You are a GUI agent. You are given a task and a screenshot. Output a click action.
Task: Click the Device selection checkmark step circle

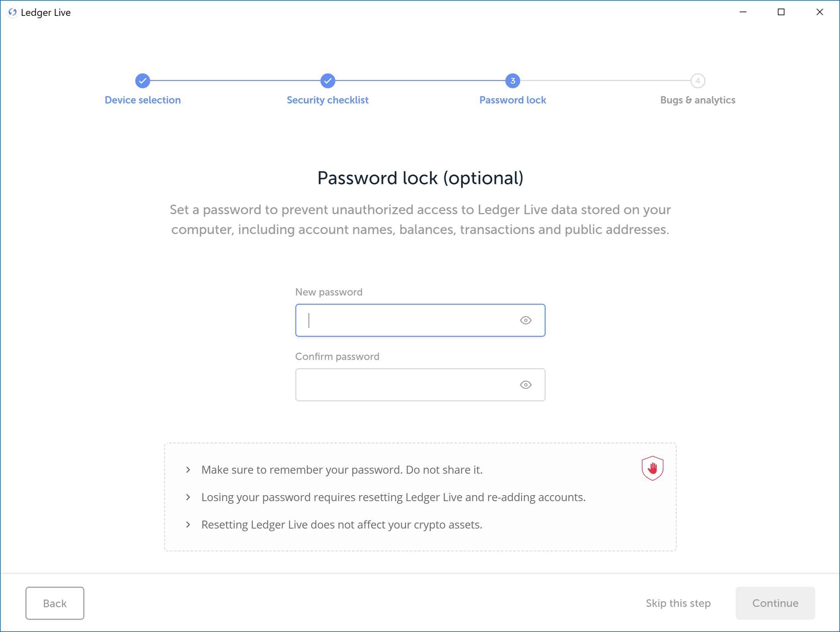pyautogui.click(x=143, y=80)
